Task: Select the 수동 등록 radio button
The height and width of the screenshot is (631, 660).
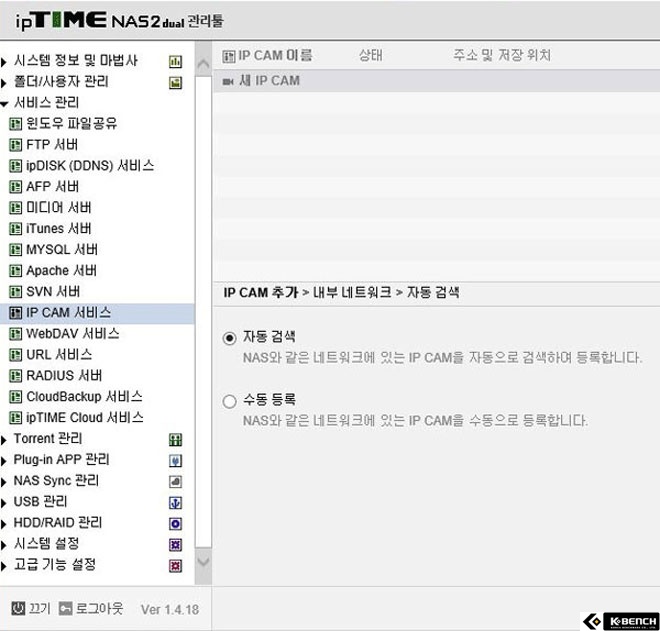Action: click(x=229, y=401)
